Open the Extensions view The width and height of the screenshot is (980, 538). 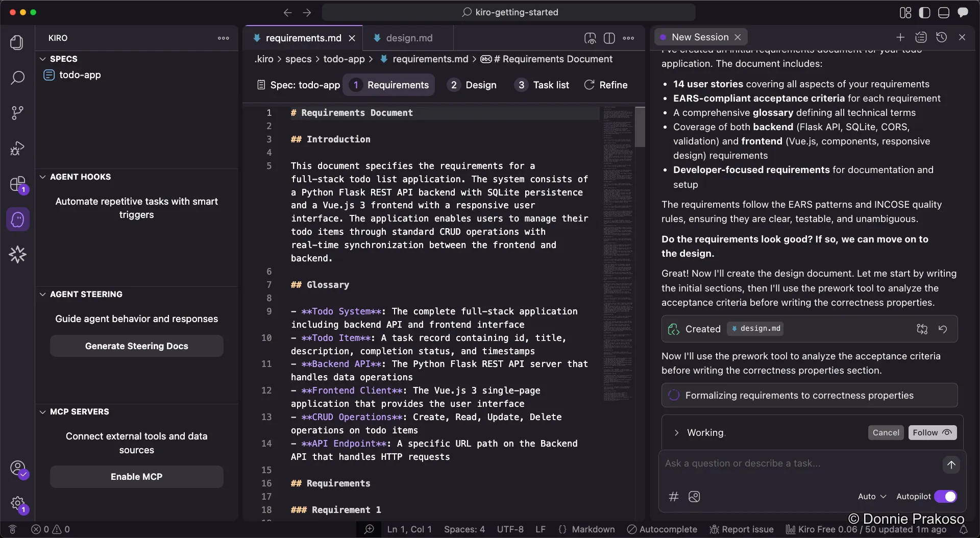tap(17, 184)
